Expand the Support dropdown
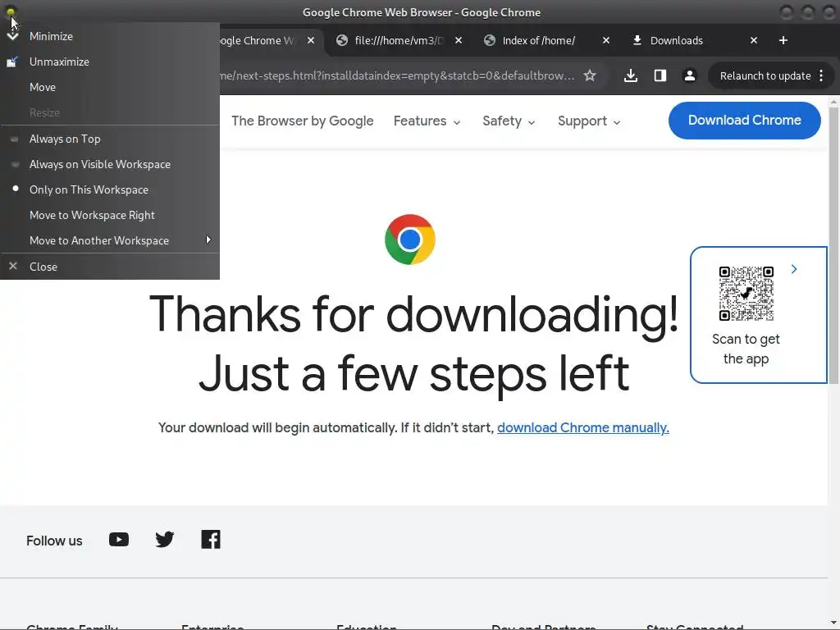 [589, 121]
